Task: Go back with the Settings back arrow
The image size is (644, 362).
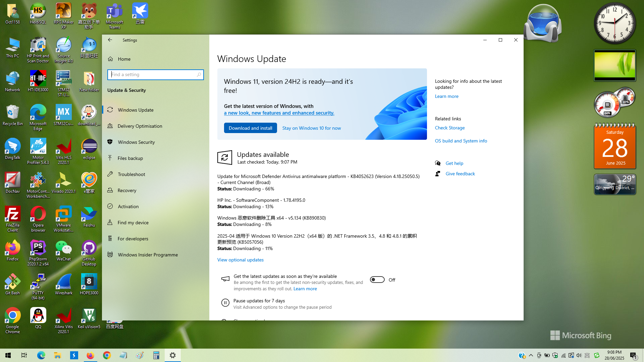Action: tap(110, 40)
